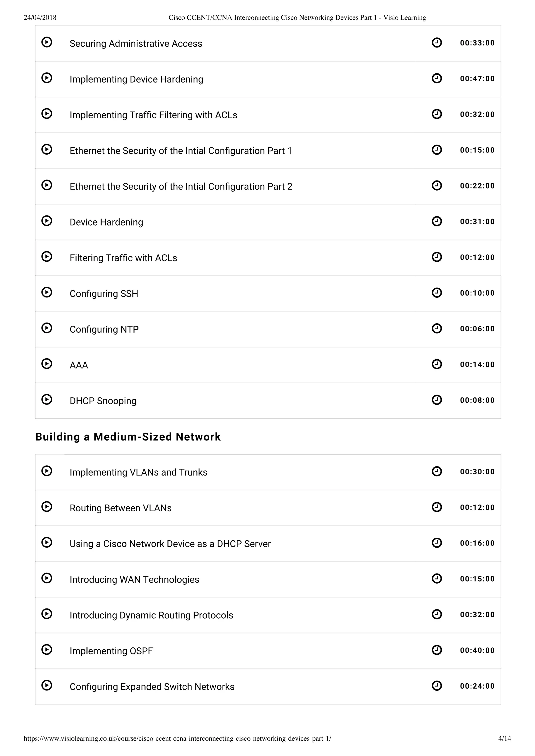Click play icon beside Securing Administrative Access

pos(47,42)
